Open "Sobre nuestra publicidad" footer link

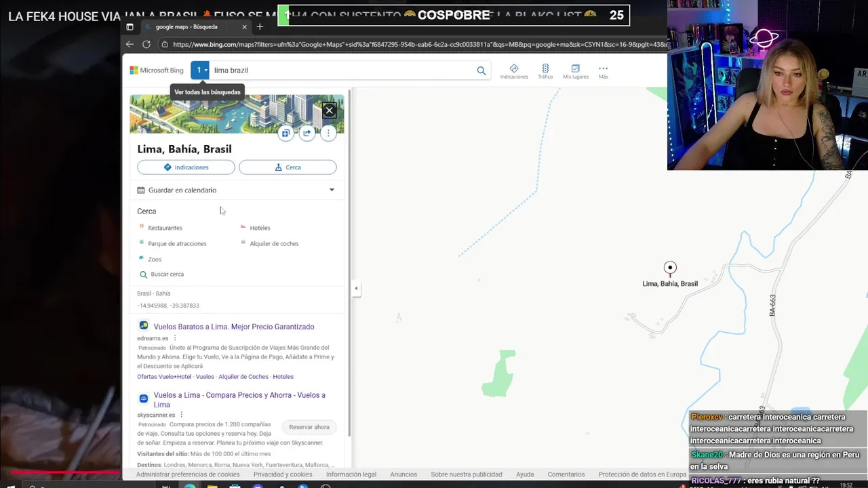click(x=467, y=474)
